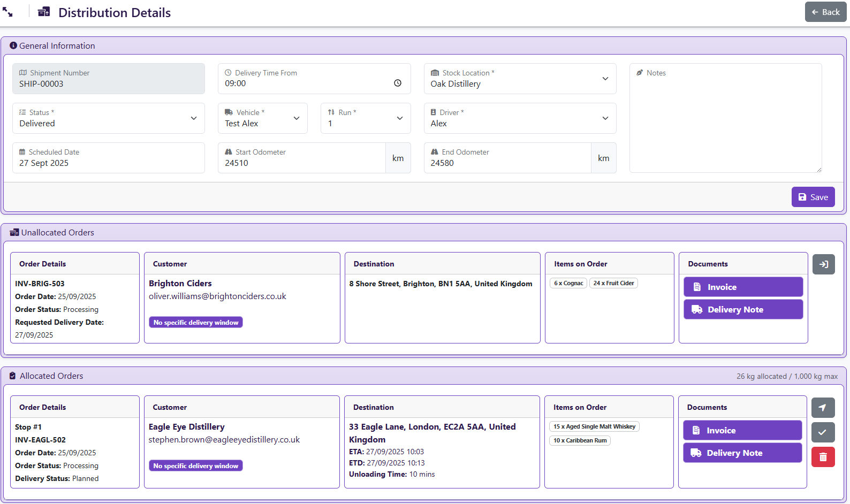Click the Allocated Orders clipboard icon
This screenshot has height=504, width=850.
pyautogui.click(x=13, y=376)
